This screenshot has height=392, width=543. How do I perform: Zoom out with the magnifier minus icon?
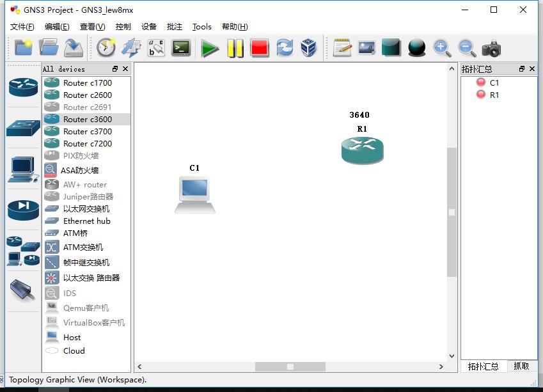click(466, 48)
